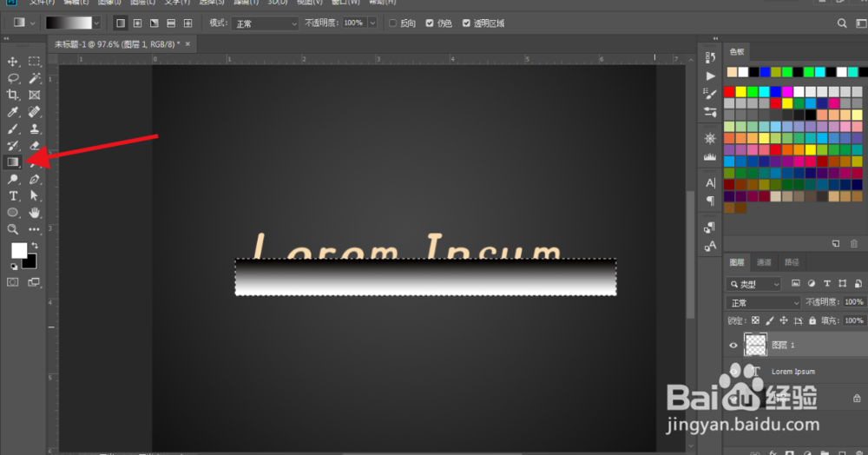Open the tool preset picker arrow

(x=32, y=23)
